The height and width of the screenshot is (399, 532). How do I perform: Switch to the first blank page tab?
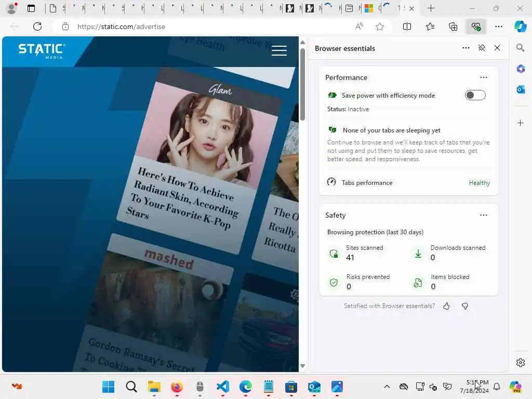click(53, 8)
